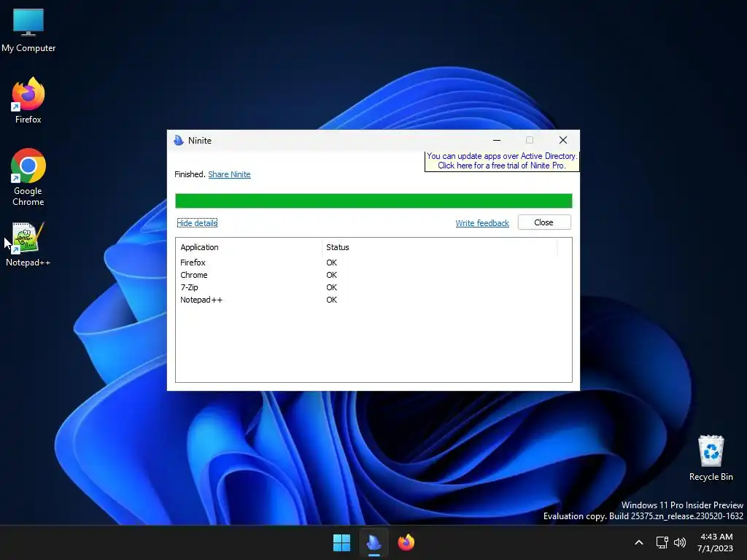Select the Google Chrome desktop shortcut

pyautogui.click(x=28, y=177)
